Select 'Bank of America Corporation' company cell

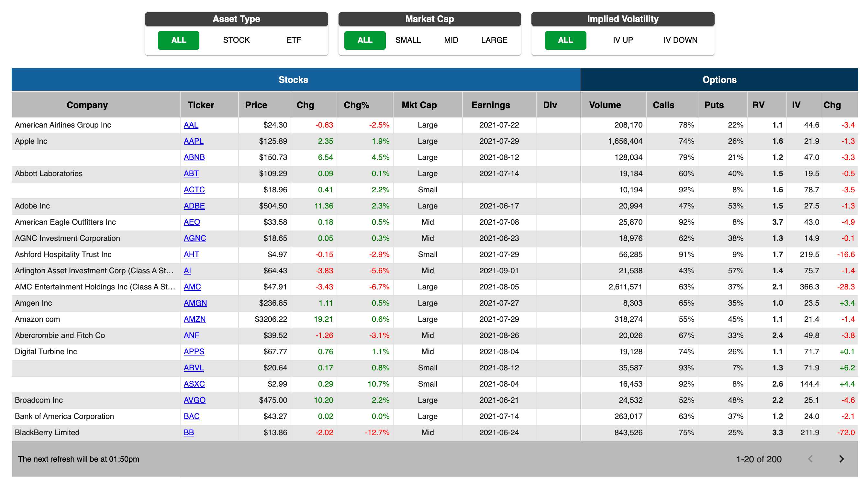[96, 416]
